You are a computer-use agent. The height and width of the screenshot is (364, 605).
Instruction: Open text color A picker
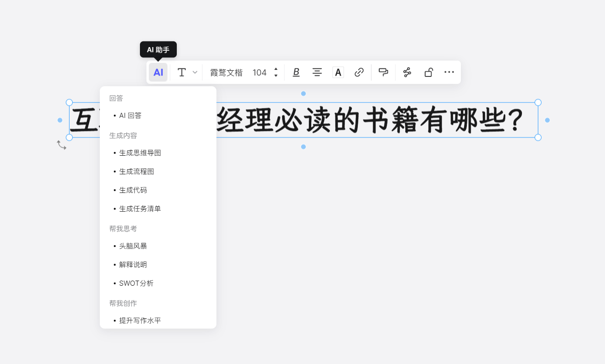(x=338, y=72)
